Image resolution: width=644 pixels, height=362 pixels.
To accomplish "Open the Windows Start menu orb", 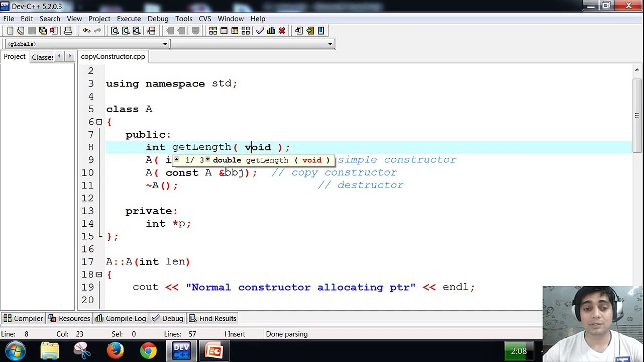I will (x=15, y=350).
